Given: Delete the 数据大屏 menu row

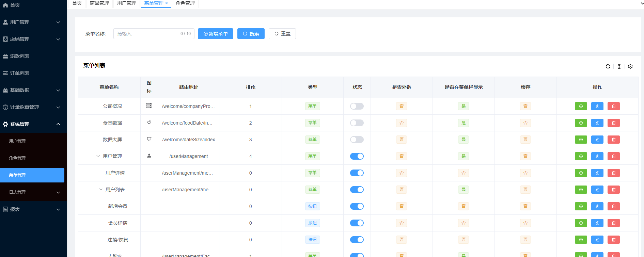Looking at the screenshot, I should (614, 140).
